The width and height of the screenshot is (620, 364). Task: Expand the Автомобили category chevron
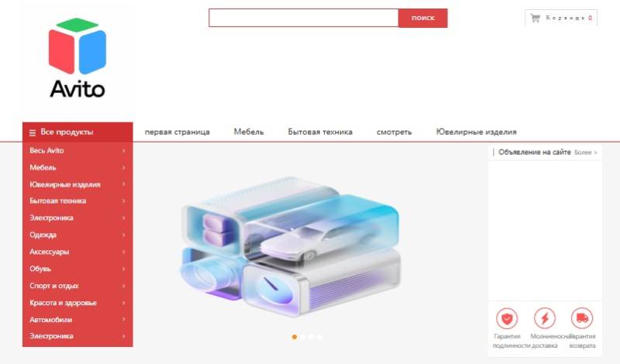tap(123, 319)
